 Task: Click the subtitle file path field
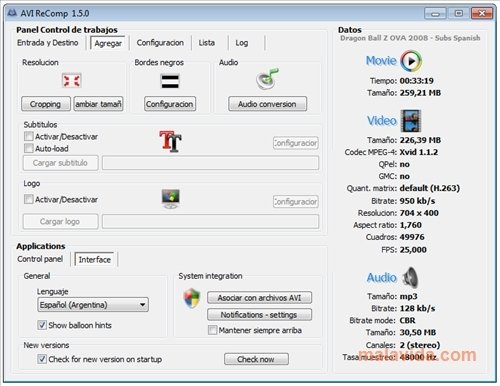[210, 163]
